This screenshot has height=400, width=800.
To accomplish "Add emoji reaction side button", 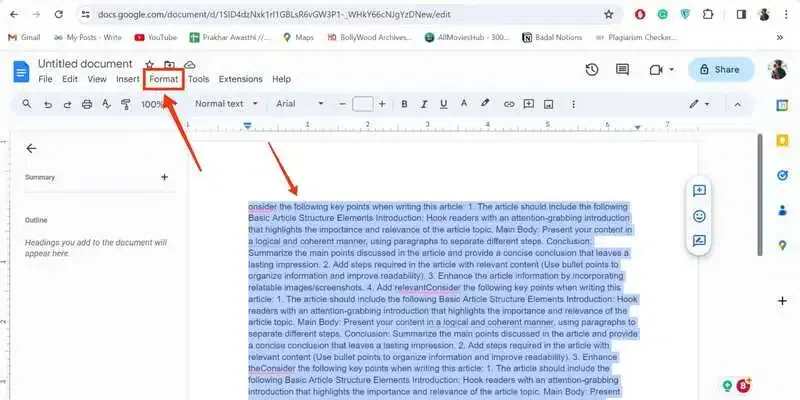I will click(x=699, y=216).
